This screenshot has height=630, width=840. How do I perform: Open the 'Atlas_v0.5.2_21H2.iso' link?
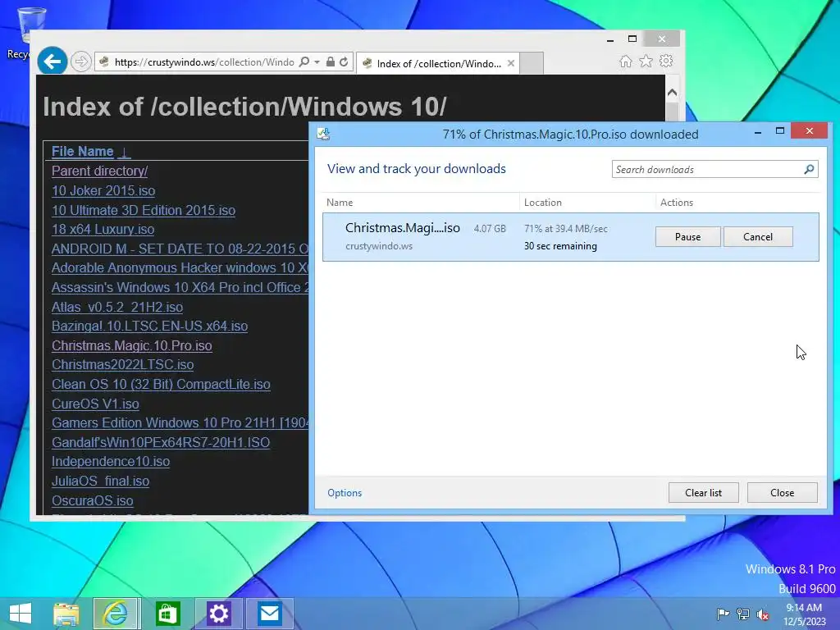(x=117, y=307)
